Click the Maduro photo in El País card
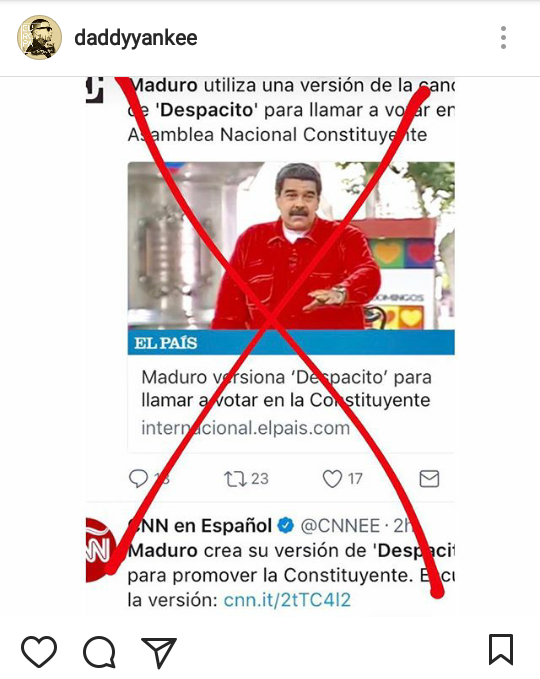 pos(291,246)
